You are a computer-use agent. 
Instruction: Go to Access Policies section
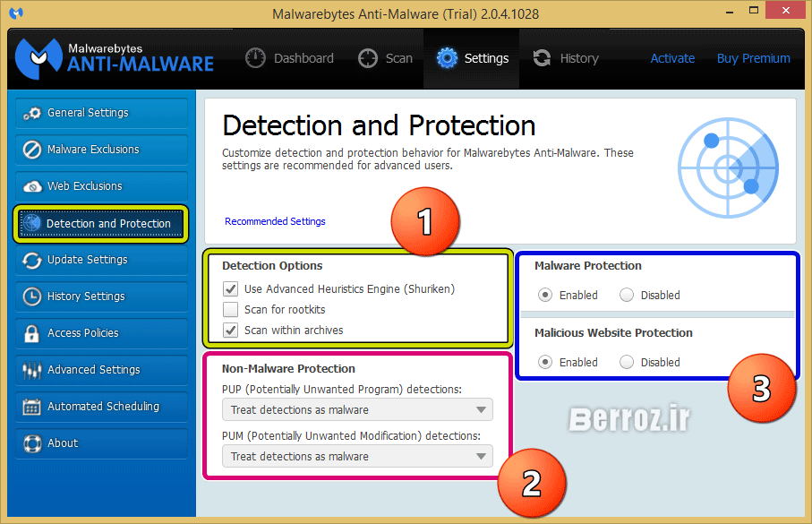[x=101, y=333]
